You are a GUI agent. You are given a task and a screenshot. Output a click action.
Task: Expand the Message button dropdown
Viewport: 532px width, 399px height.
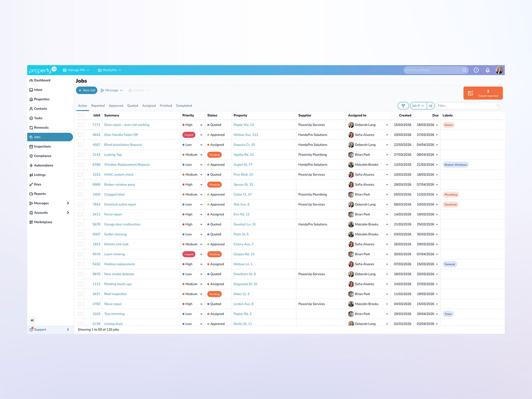pos(121,90)
